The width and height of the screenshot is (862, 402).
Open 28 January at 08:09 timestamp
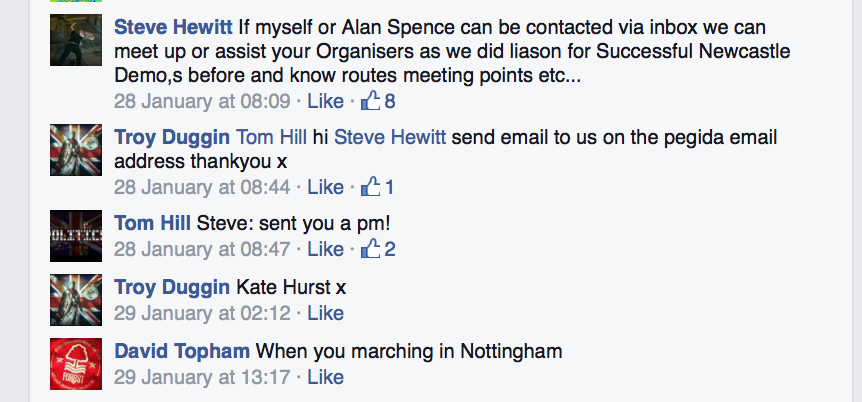click(202, 101)
